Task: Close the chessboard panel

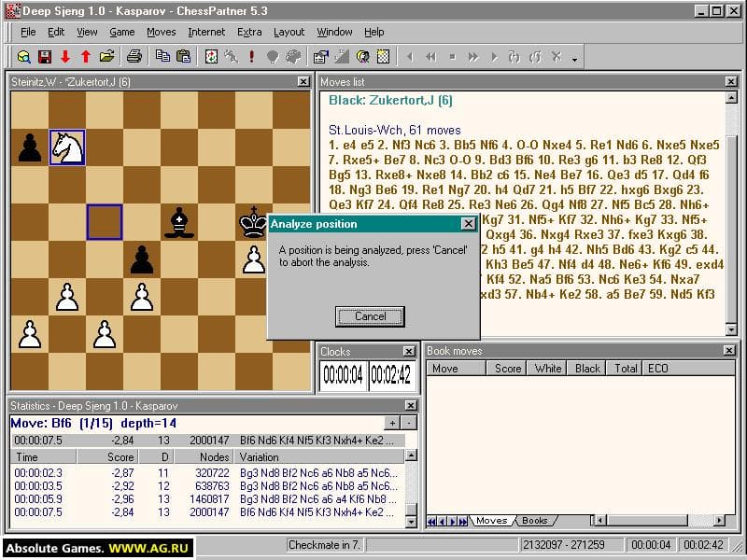Action: point(303,81)
